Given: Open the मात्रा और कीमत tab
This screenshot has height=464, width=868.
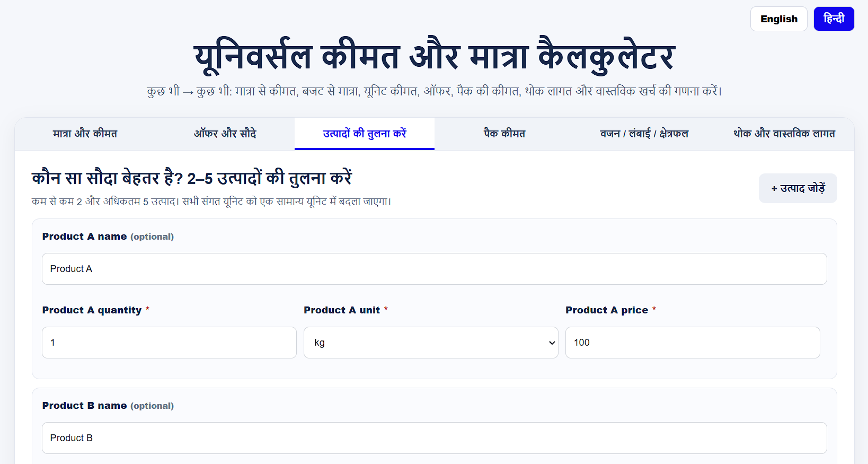Looking at the screenshot, I should click(85, 134).
